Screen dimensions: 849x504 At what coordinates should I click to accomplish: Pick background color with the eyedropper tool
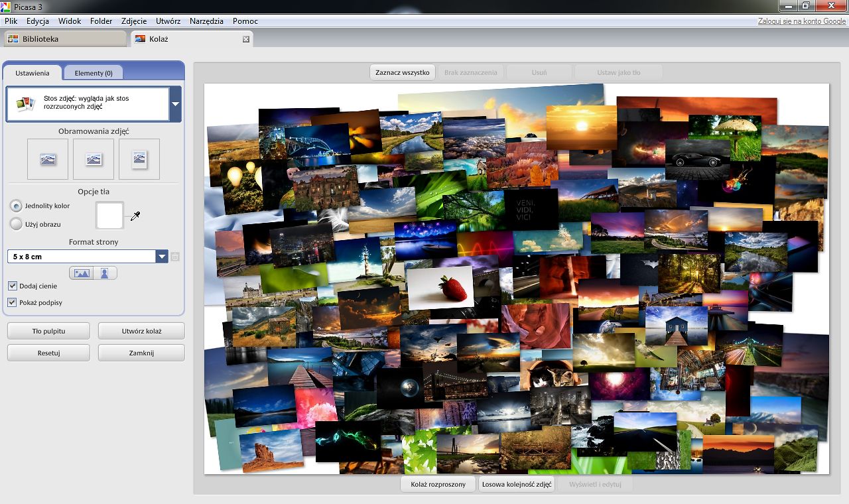(x=135, y=216)
